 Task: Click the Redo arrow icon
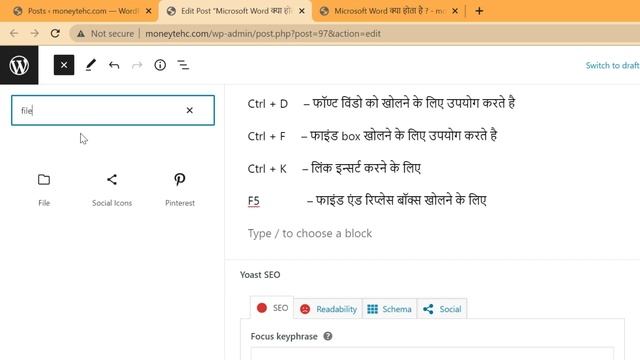[137, 65]
